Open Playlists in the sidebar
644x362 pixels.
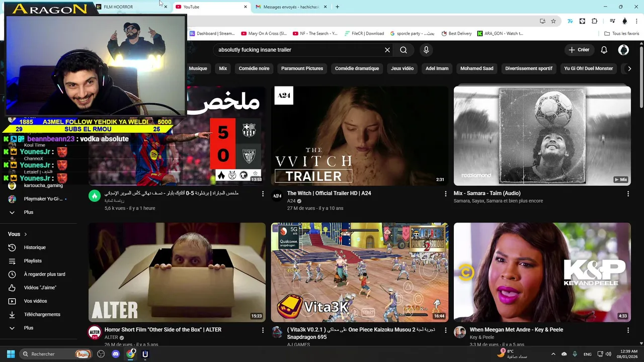33,261
